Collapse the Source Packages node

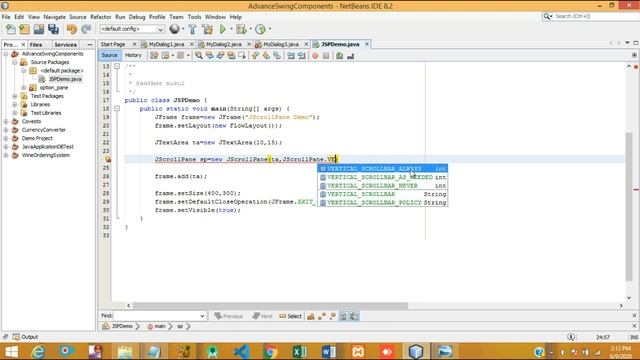point(15,62)
